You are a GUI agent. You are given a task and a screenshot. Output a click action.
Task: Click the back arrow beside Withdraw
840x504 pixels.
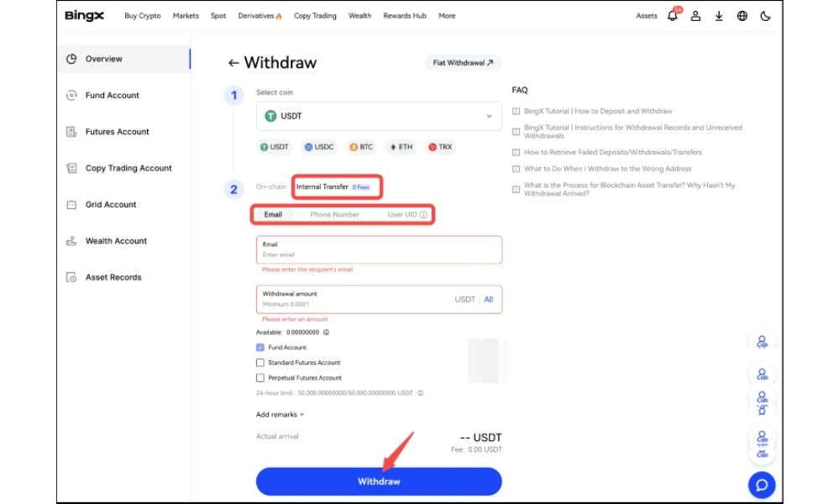coord(234,63)
